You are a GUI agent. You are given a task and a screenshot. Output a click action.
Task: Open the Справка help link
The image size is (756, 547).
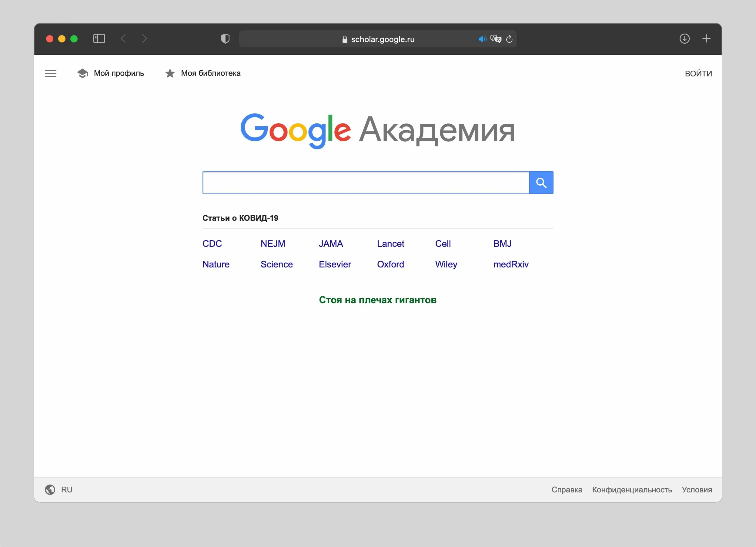(567, 490)
